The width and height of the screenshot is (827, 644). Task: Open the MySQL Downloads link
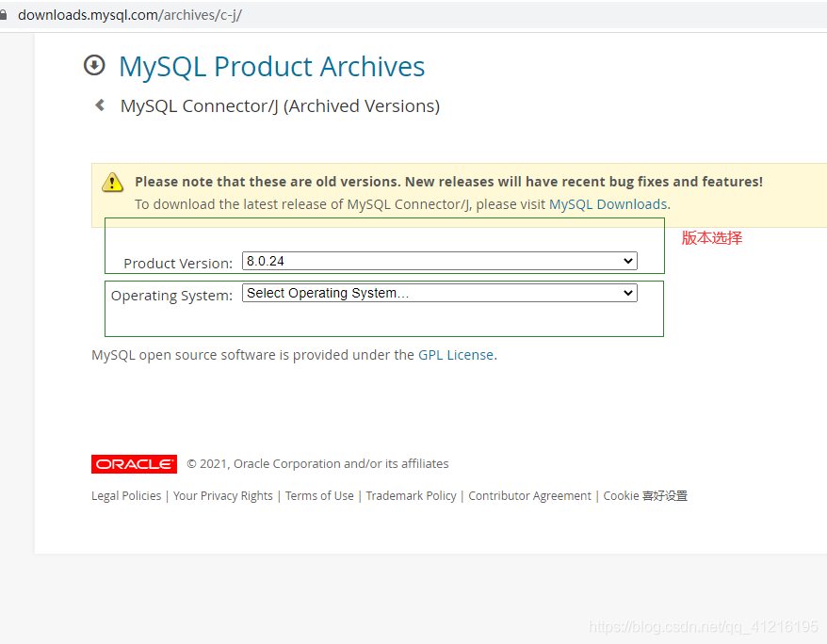(x=608, y=204)
